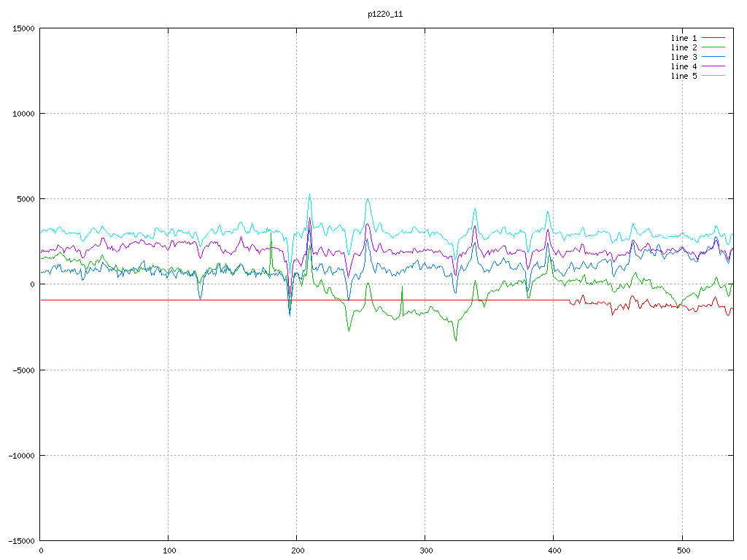747x560 pixels.
Task: Click the y-axis label 5000
Action: pyautogui.click(x=26, y=199)
